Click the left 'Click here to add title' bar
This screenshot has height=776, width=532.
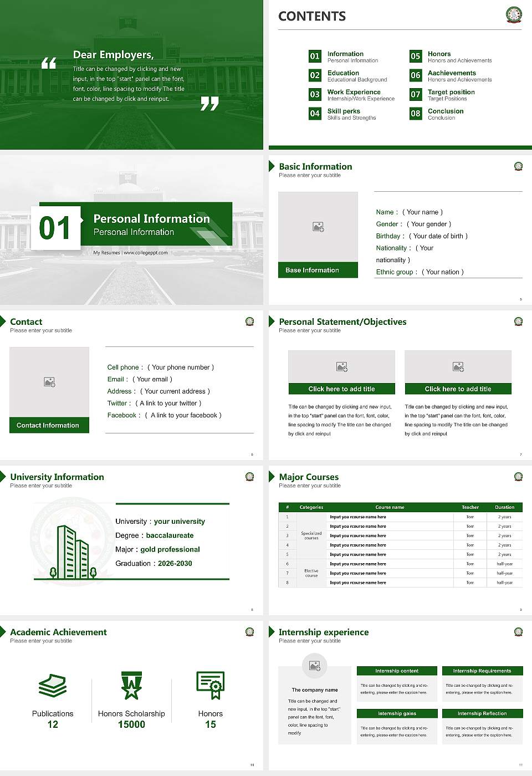pos(342,389)
